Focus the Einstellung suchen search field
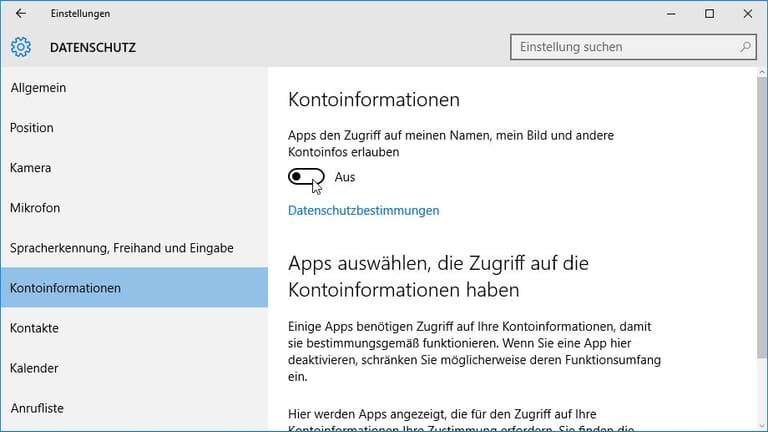This screenshot has height=432, width=768. click(633, 47)
